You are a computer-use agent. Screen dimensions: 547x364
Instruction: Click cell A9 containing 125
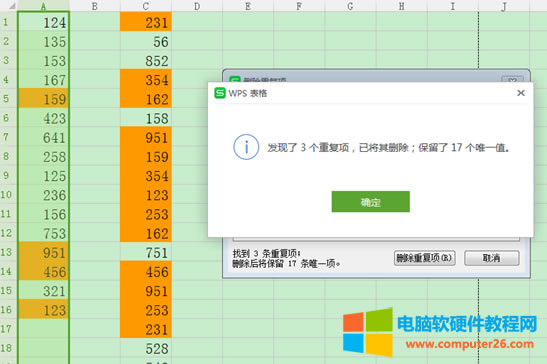point(44,175)
